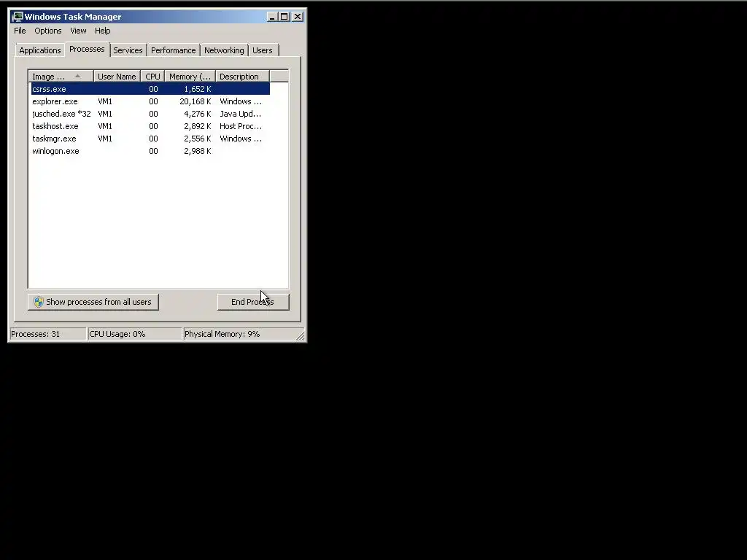Click the window resize grip corner
The height and width of the screenshot is (560, 747).
300,335
